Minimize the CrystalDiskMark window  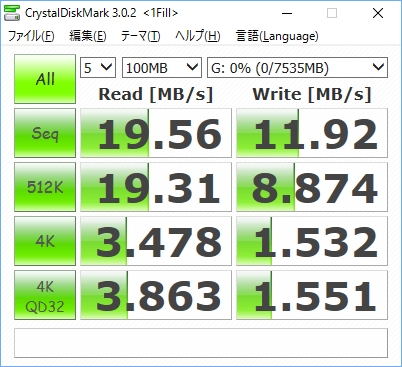[287, 13]
